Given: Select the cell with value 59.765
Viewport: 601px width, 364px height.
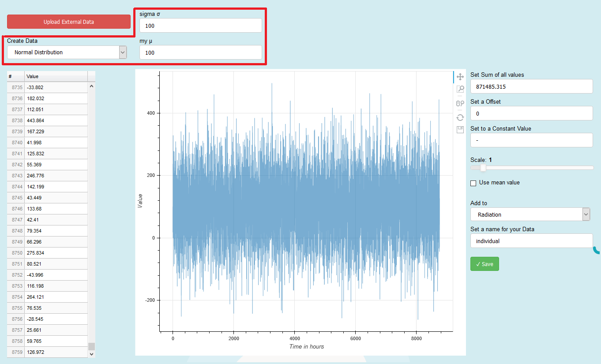Looking at the screenshot, I should [56, 341].
